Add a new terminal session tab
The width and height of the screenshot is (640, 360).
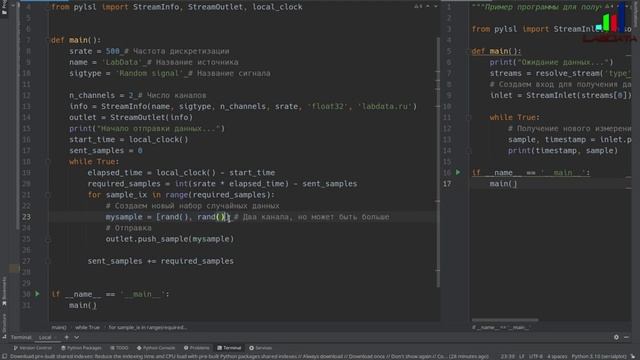(x=67, y=338)
